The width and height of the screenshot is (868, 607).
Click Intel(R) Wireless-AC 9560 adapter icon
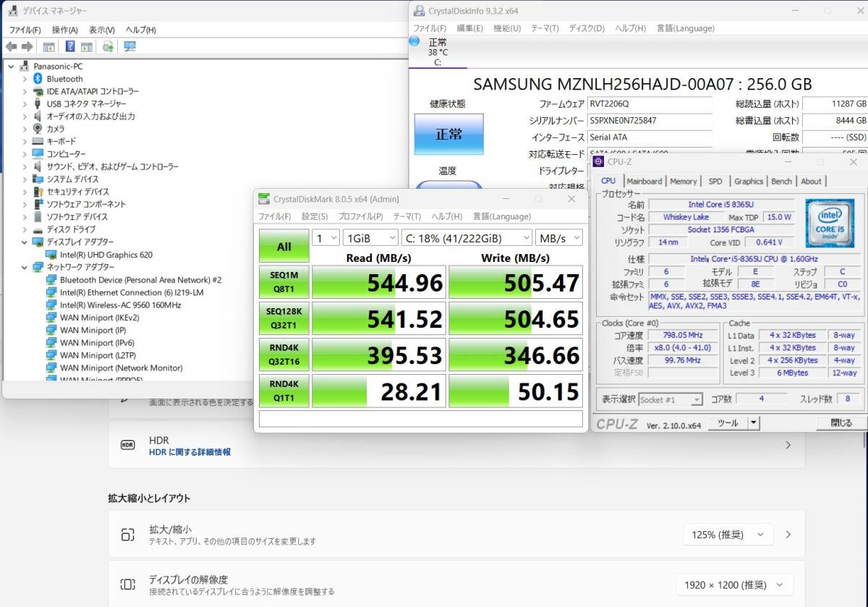pos(51,305)
